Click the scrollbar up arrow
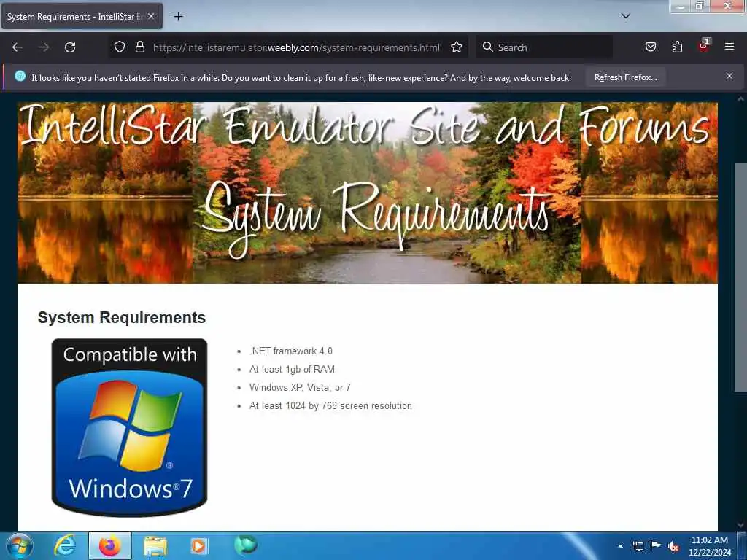The width and height of the screenshot is (747, 560). click(x=740, y=99)
